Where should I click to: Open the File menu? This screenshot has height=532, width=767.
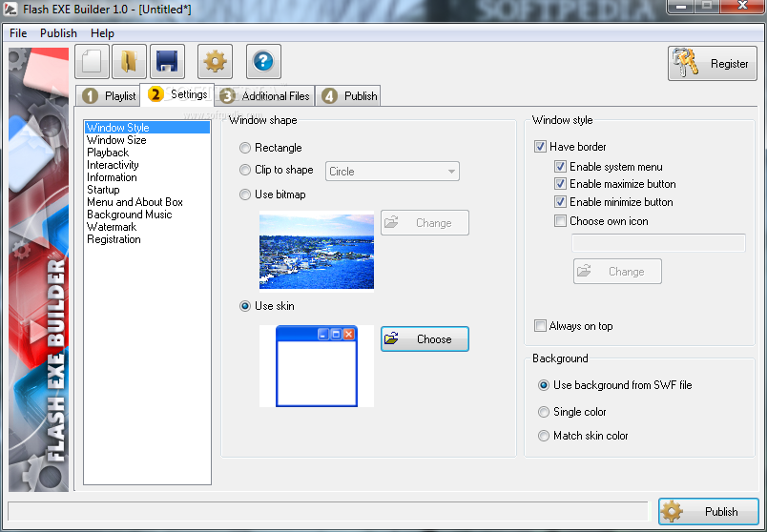pyautogui.click(x=18, y=33)
